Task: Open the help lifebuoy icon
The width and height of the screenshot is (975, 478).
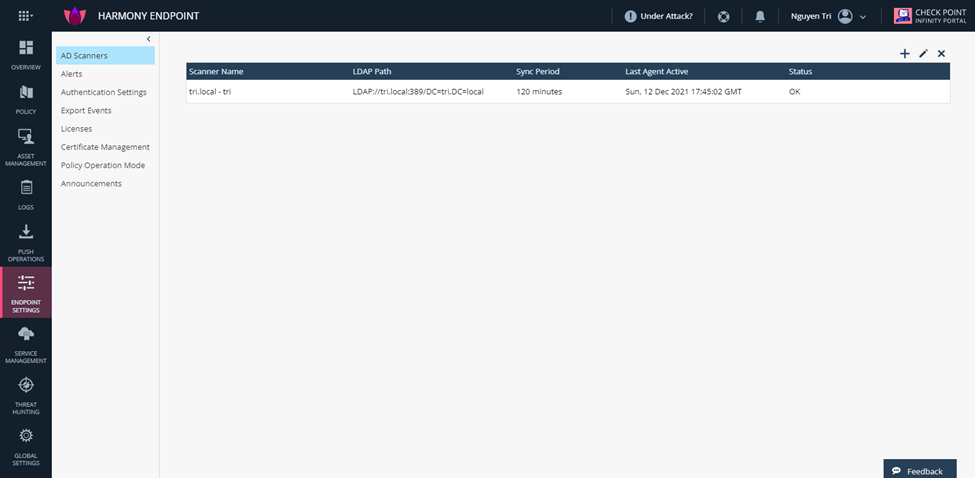Action: [x=723, y=17]
